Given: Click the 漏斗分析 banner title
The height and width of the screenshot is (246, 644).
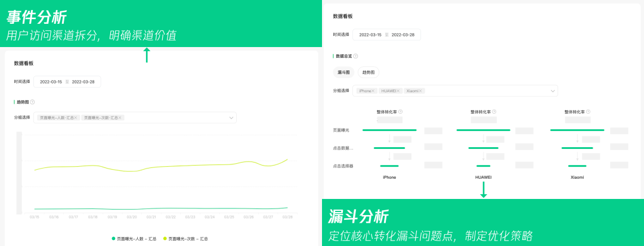Looking at the screenshot, I should pyautogui.click(x=358, y=216).
